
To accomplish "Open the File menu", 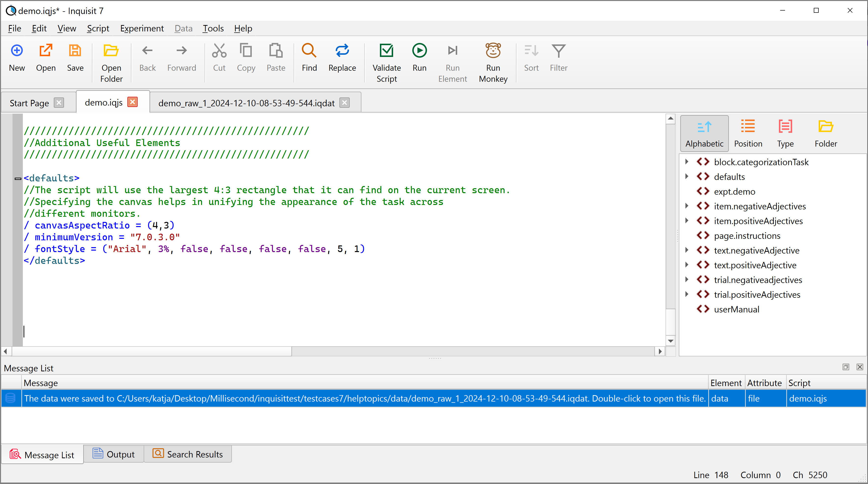I will click(x=14, y=28).
